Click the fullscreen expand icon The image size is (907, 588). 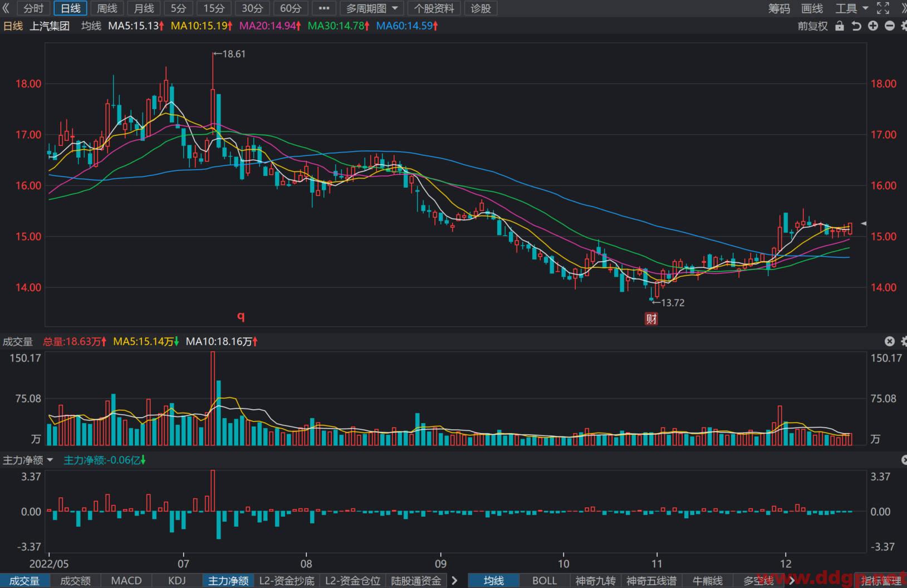click(x=883, y=8)
